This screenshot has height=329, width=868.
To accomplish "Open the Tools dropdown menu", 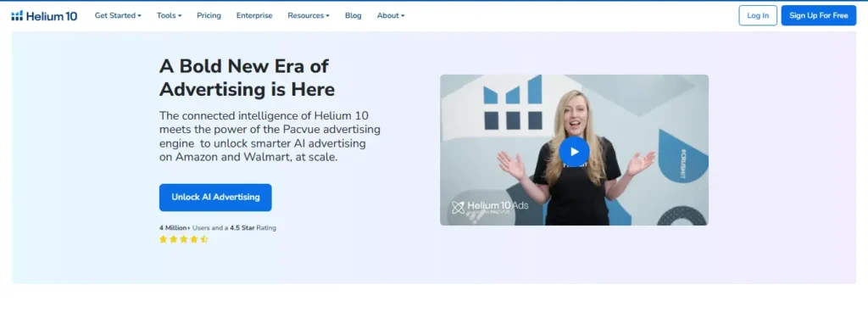I will click(x=169, y=15).
